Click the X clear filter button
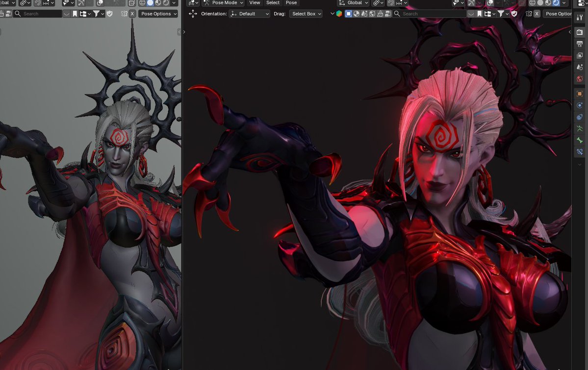This screenshot has height=370, width=588. pyautogui.click(x=536, y=14)
